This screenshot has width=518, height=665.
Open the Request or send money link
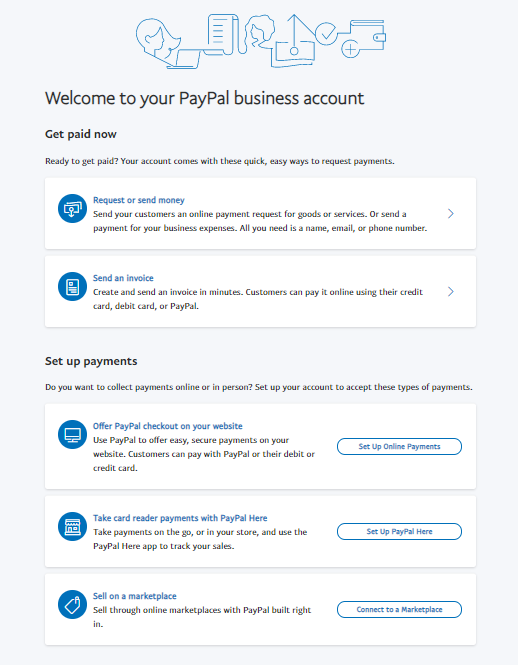tap(139, 200)
